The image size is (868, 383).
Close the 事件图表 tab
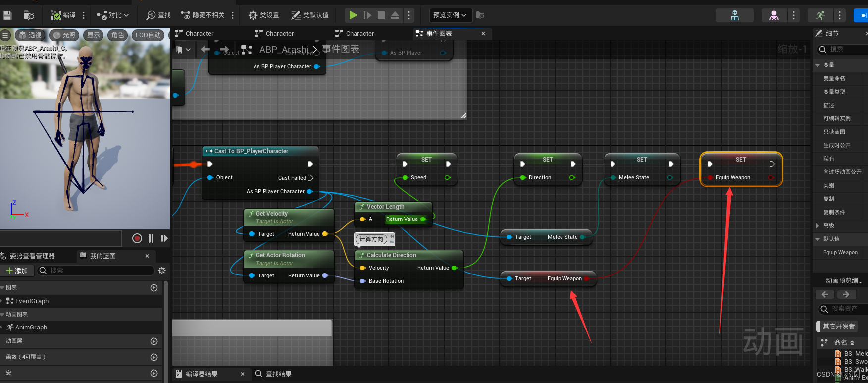pos(483,33)
